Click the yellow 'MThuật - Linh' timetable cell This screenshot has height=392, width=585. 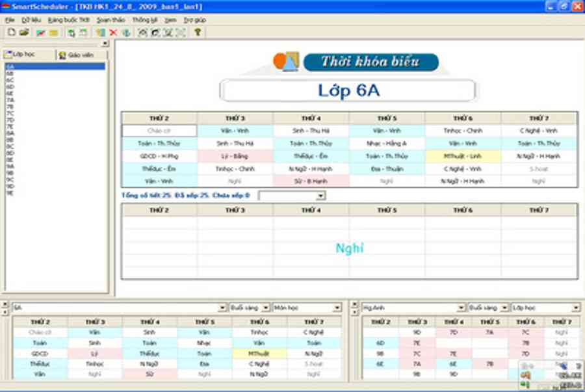462,156
